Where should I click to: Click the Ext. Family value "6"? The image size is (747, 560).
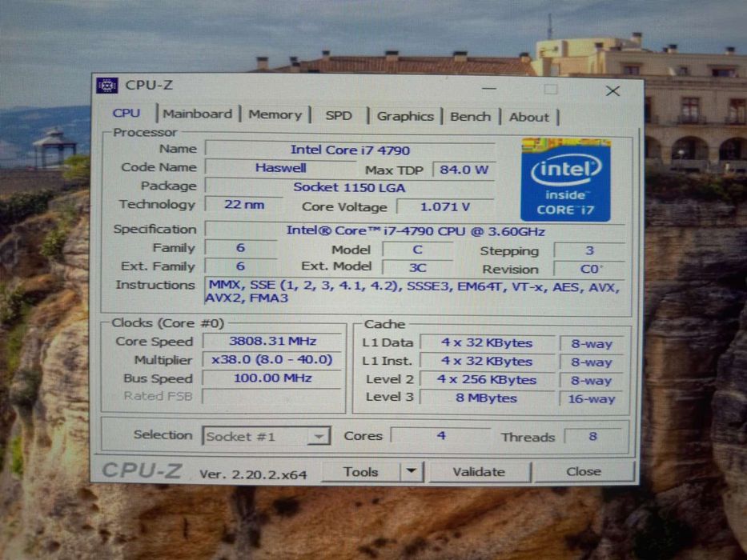pyautogui.click(x=240, y=266)
